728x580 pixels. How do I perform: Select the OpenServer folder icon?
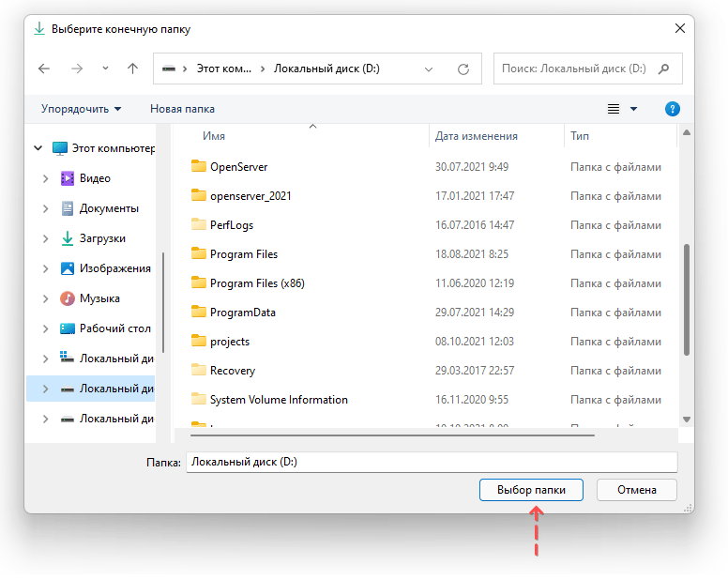coord(199,166)
